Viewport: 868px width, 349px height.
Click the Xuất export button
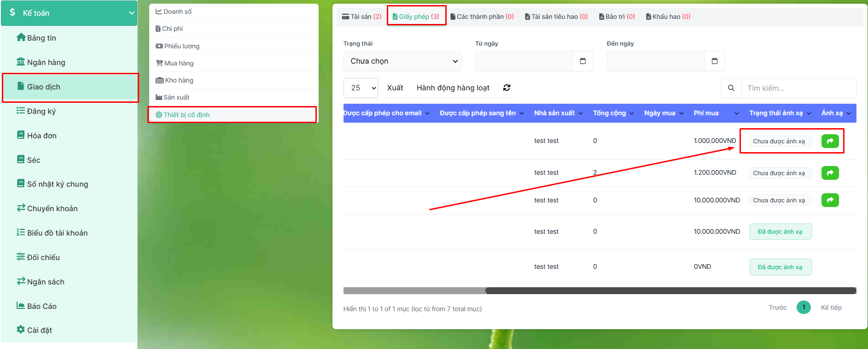pos(395,88)
